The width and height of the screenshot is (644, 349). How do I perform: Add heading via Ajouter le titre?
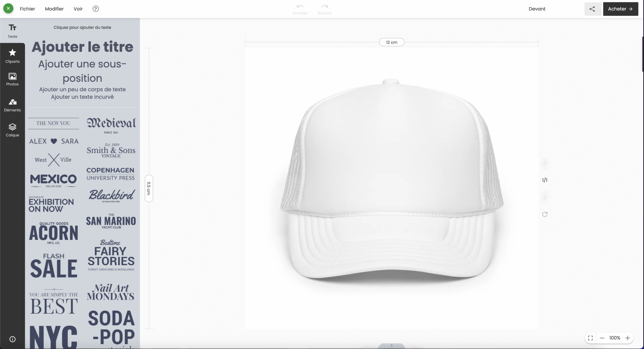click(82, 47)
